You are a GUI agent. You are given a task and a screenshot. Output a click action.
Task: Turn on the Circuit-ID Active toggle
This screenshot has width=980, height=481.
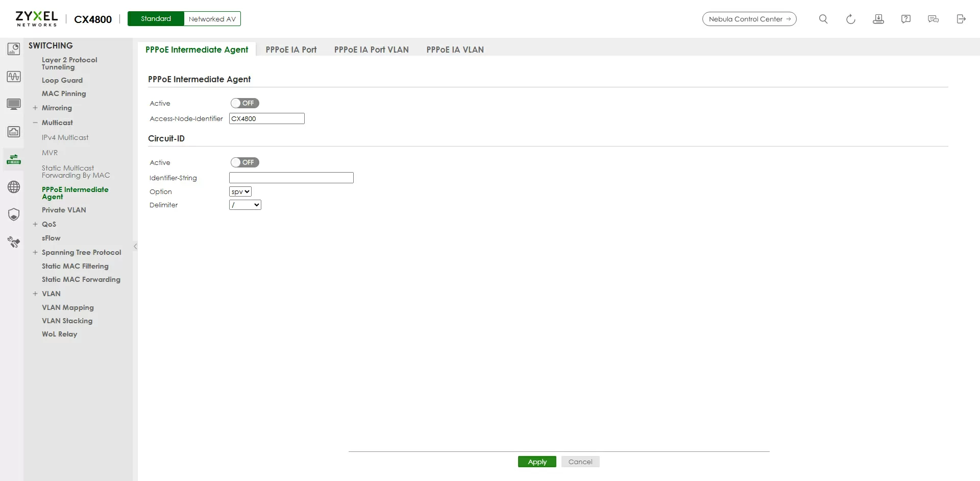coord(244,162)
